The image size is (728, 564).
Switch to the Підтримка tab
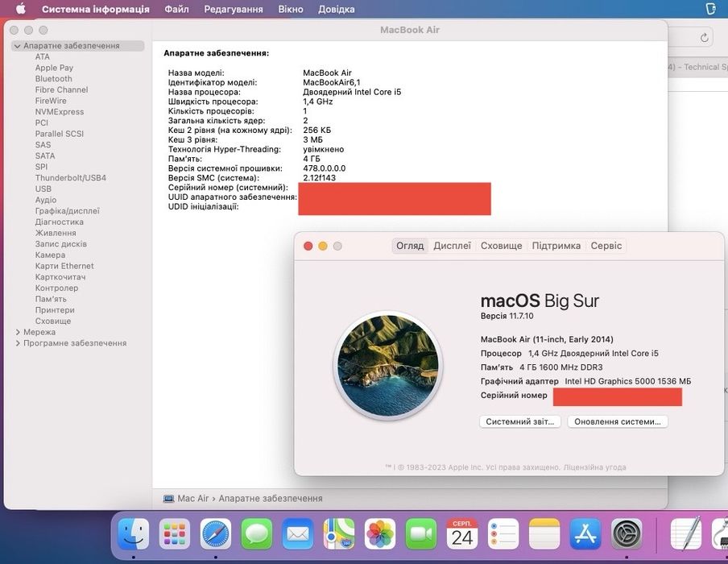click(x=556, y=246)
